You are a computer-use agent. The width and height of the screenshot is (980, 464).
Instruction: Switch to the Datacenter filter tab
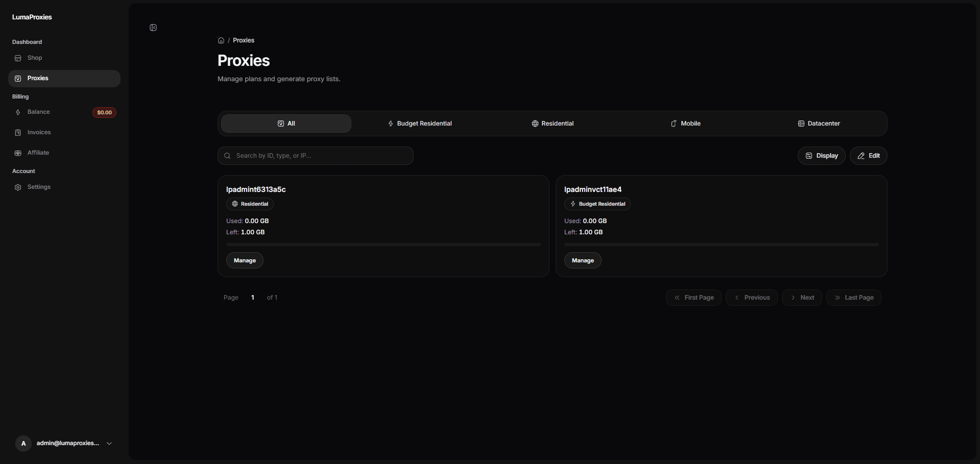coord(819,123)
